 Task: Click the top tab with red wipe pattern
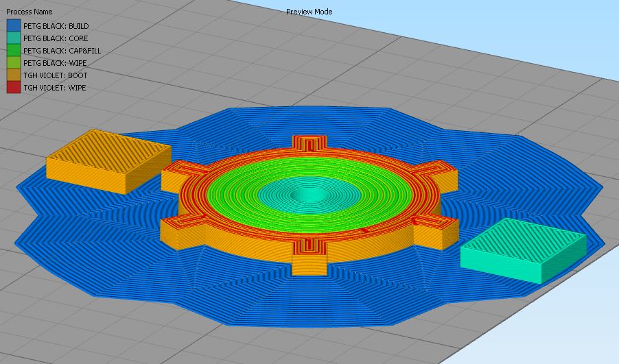coord(310,143)
